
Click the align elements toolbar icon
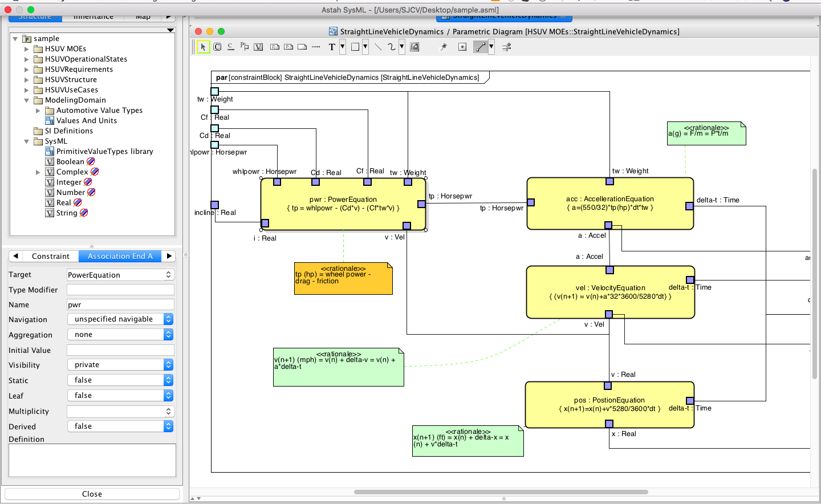pyautogui.click(x=506, y=47)
